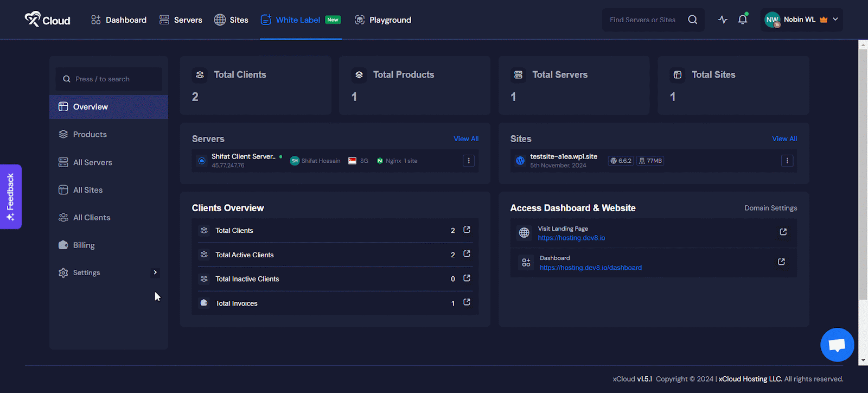Click the 45.77.247.76 server IP
Viewport: 868px width, 393px height.
coord(228,166)
